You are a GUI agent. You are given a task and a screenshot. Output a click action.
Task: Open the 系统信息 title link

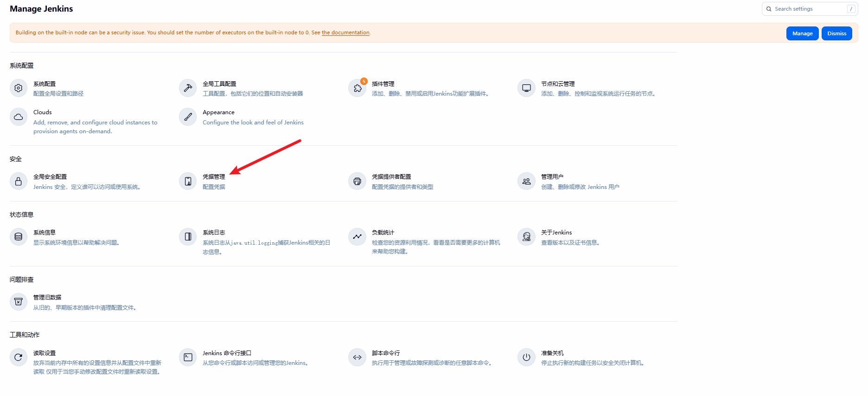tap(45, 233)
